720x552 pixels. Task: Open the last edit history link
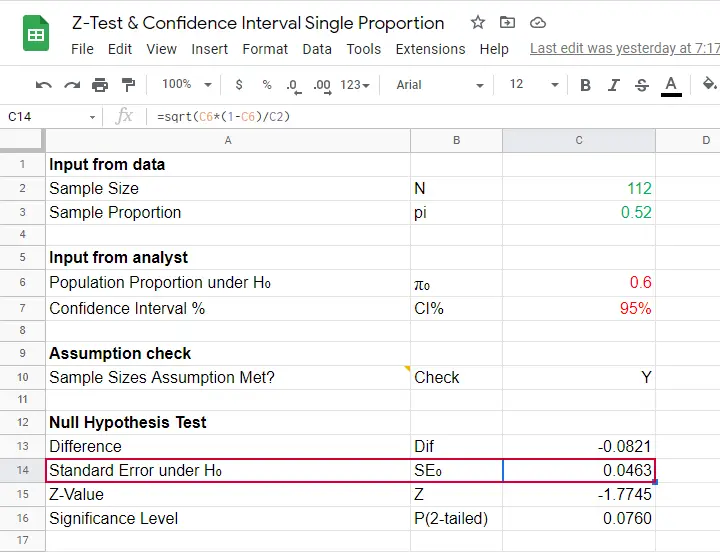coord(624,48)
